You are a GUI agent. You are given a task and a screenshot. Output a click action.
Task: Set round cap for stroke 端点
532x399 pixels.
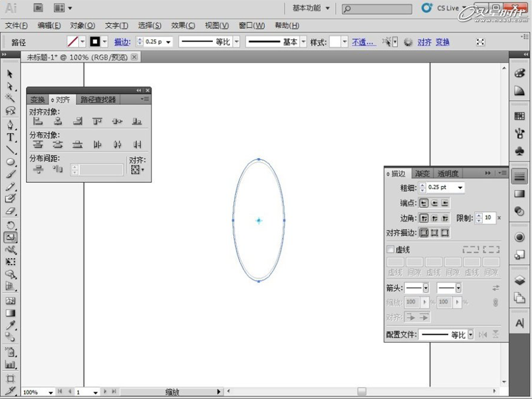click(x=434, y=203)
